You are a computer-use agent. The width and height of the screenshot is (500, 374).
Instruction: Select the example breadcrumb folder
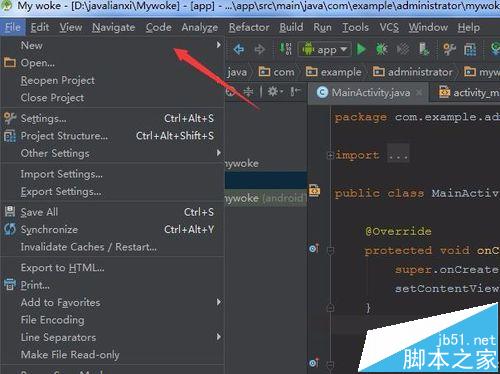click(333, 72)
